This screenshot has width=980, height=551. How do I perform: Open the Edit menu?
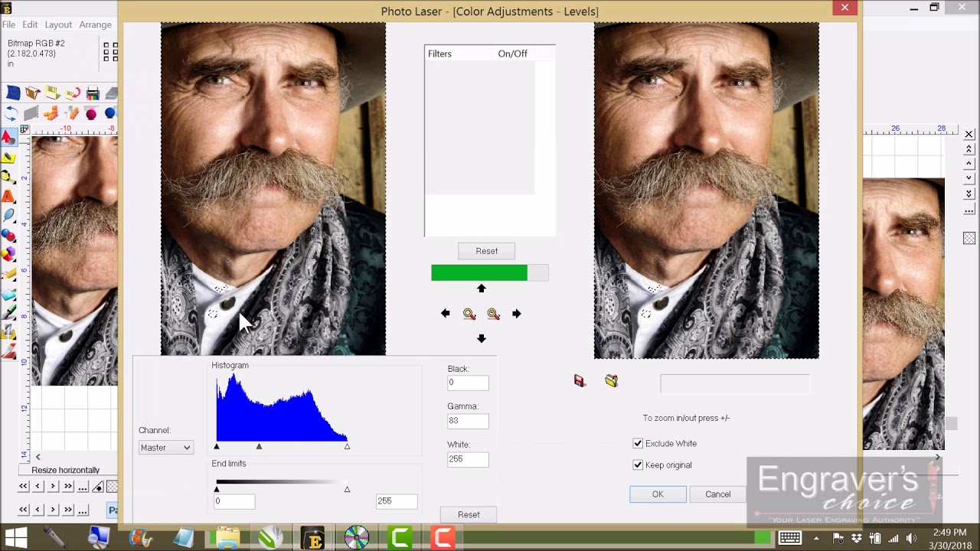click(30, 24)
